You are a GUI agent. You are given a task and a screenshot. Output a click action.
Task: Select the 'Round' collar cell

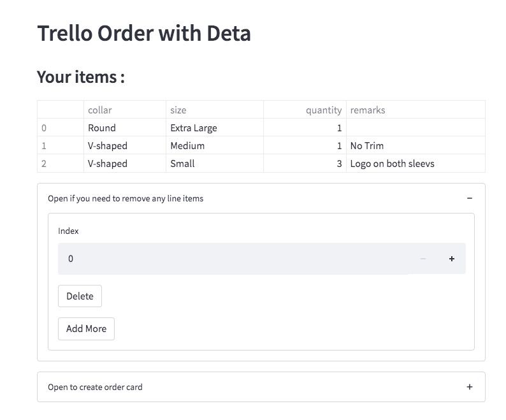[x=102, y=127]
